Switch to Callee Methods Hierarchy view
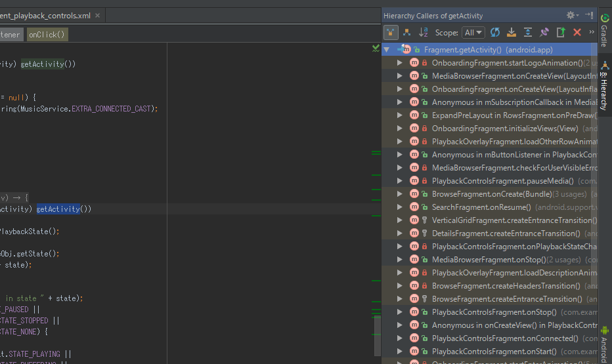The image size is (612, 364). [x=407, y=32]
